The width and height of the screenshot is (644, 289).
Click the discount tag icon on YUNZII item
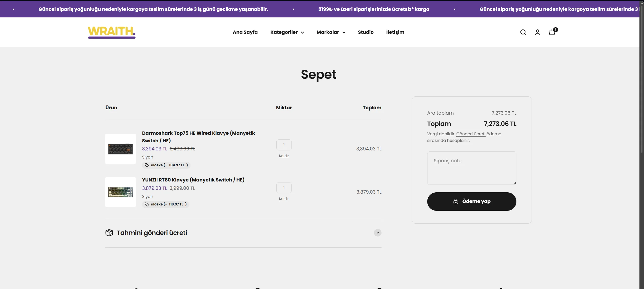(147, 204)
